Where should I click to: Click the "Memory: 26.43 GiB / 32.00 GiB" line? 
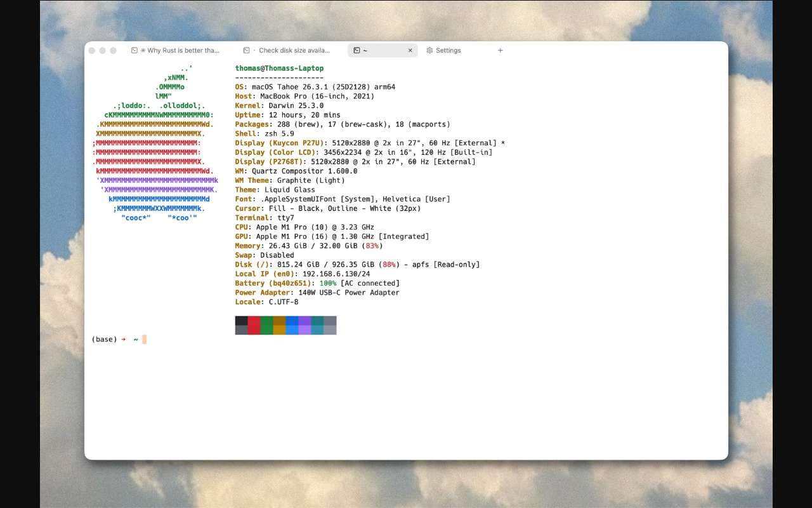(309, 246)
